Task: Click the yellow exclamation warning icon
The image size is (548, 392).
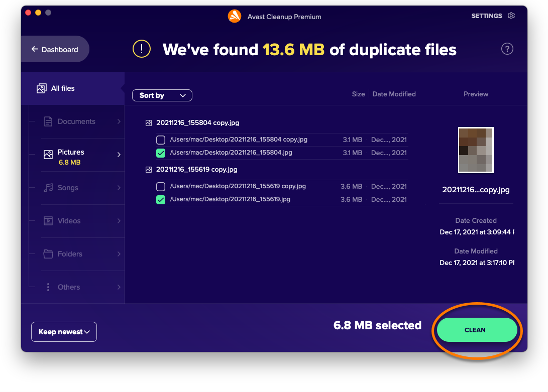Action: [x=142, y=49]
